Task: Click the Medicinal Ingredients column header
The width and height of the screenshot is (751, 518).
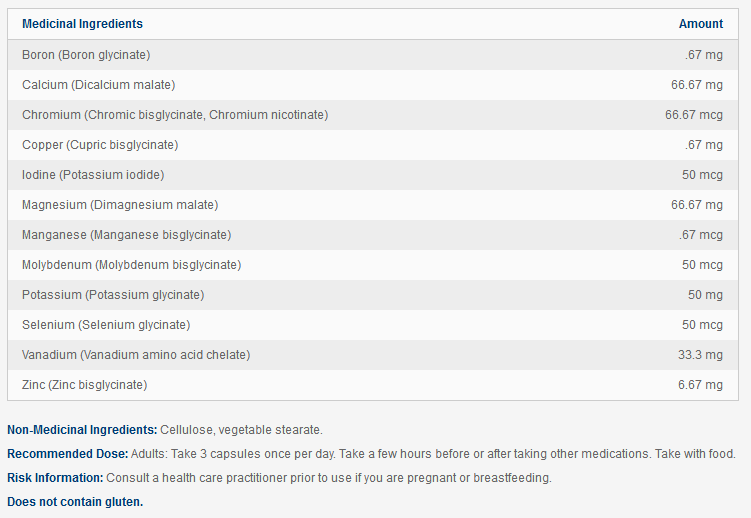Action: click(82, 24)
